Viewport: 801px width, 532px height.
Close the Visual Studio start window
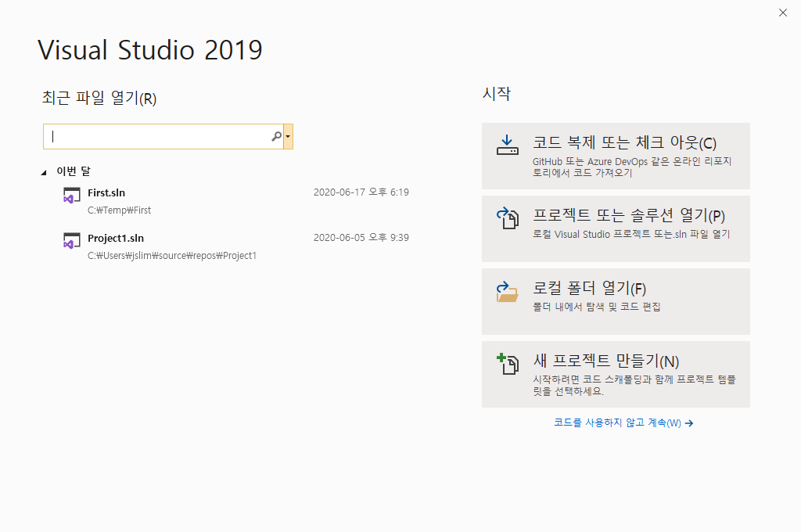pos(782,13)
